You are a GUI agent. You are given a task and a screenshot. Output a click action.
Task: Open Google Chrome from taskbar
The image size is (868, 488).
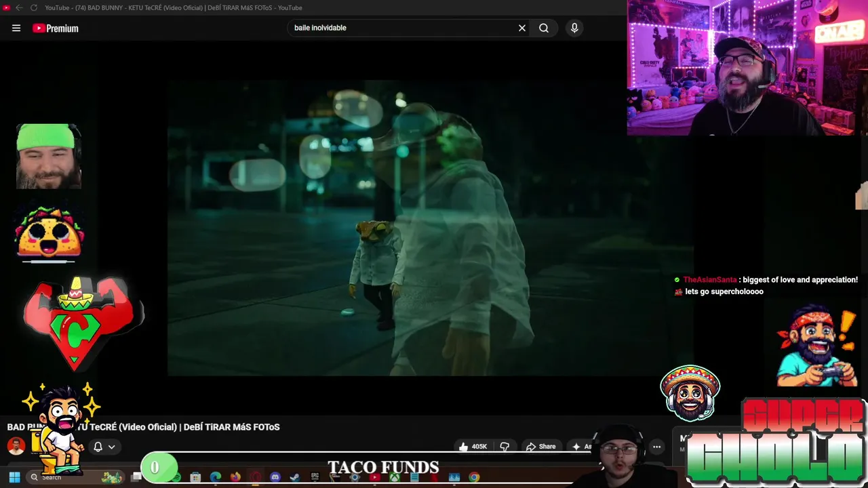pos(474,477)
